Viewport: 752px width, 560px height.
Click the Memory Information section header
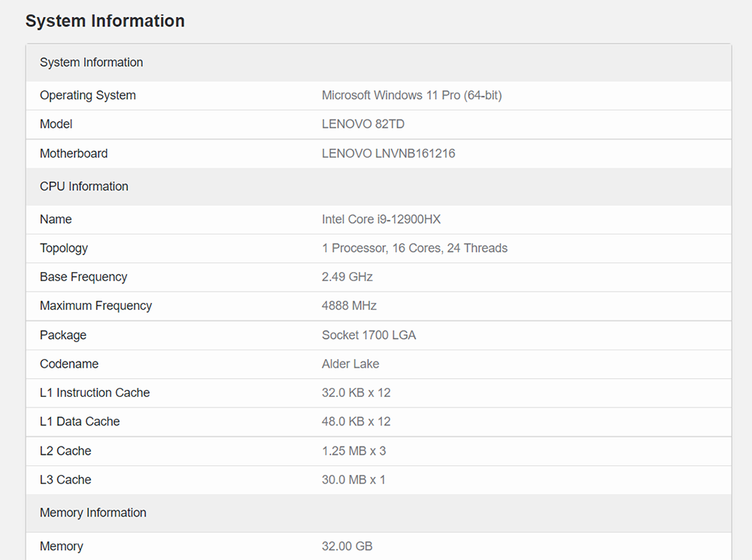93,513
